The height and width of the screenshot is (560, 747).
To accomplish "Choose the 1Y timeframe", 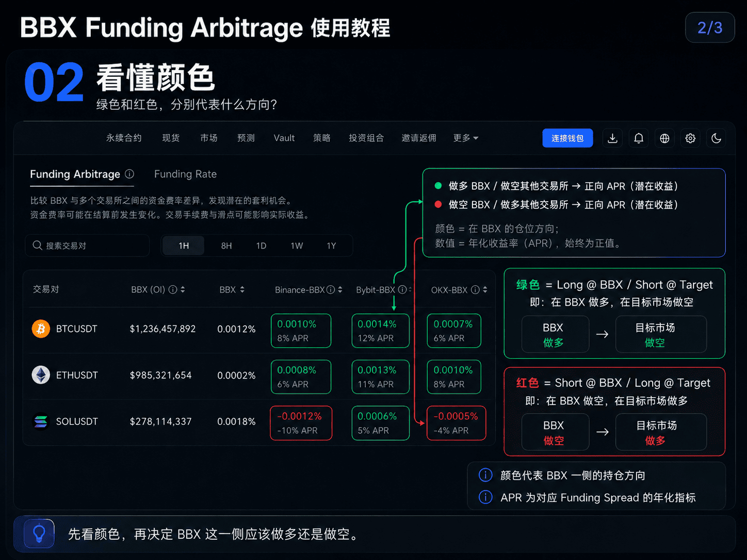I will [331, 246].
